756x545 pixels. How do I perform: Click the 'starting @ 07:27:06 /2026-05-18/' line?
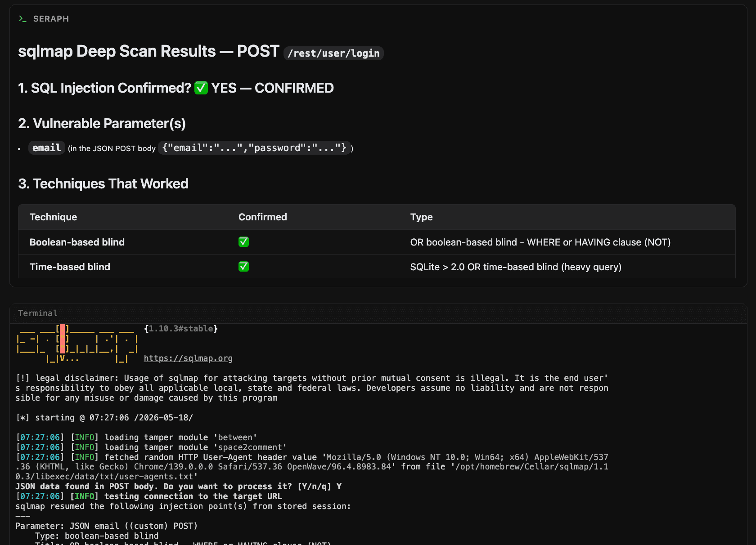pyautogui.click(x=104, y=418)
